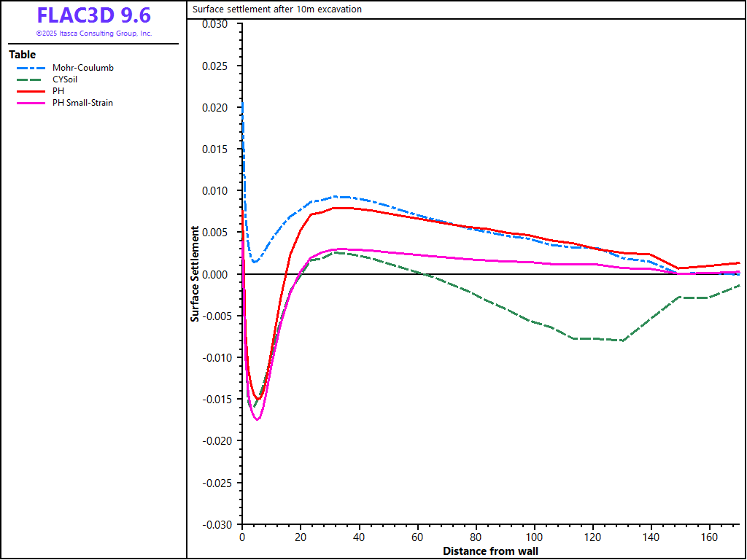This screenshot has width=747, height=560.
Task: Click the 'Distance from wall' x-axis label
Action: pos(491,551)
